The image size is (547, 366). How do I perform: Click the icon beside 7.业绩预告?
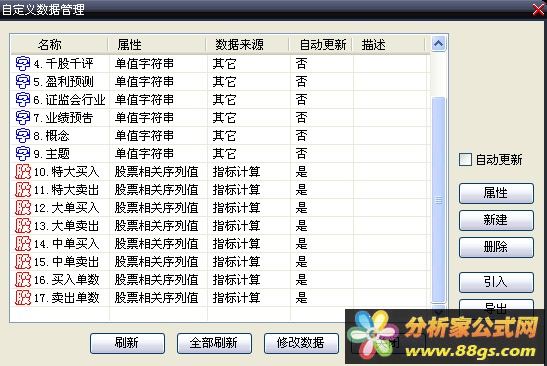click(23, 118)
